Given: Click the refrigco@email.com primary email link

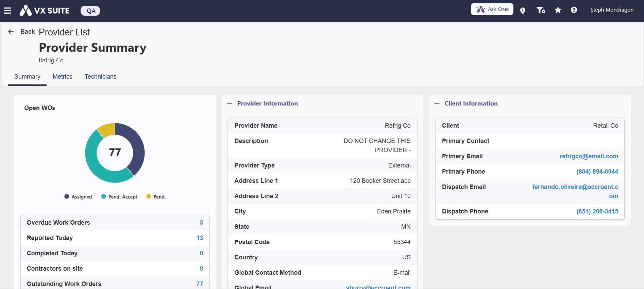Looking at the screenshot, I should tap(589, 156).
